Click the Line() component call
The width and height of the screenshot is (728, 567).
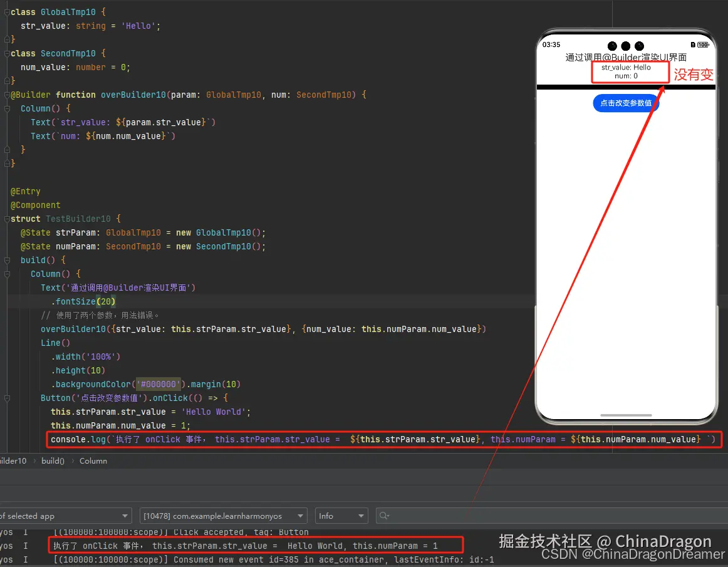tap(55, 343)
